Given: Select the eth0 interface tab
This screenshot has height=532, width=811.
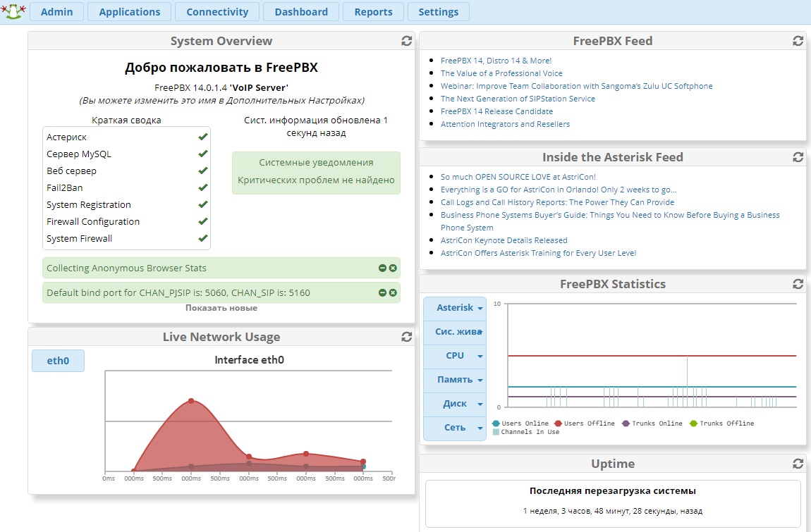Looking at the screenshot, I should tap(58, 361).
